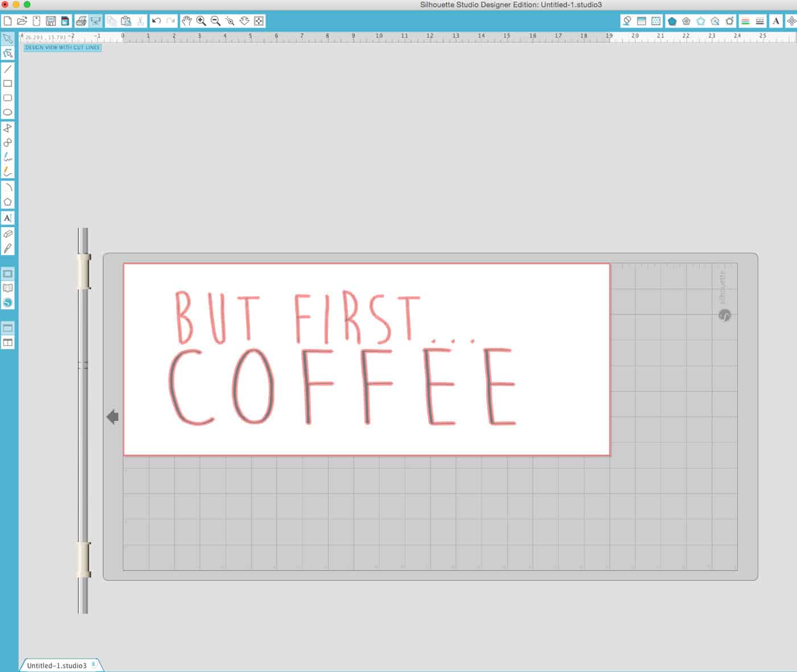Click the Paste clipboard icon
The width and height of the screenshot is (797, 672).
pos(126,21)
